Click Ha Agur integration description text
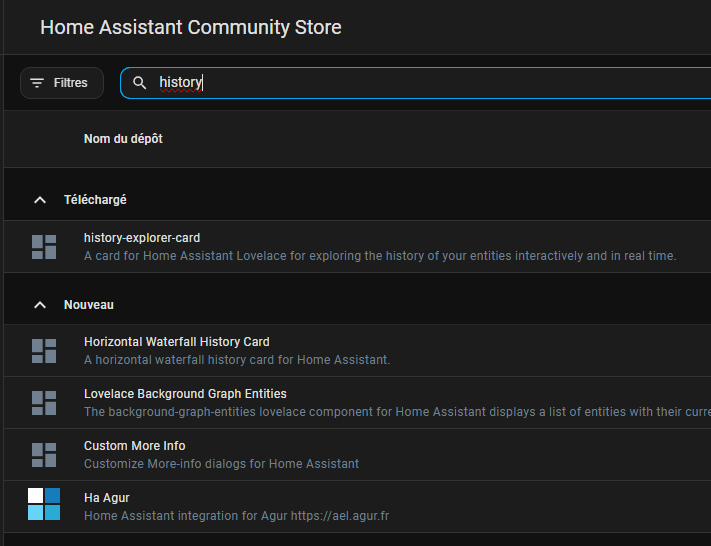This screenshot has height=546, width=711. (x=236, y=516)
